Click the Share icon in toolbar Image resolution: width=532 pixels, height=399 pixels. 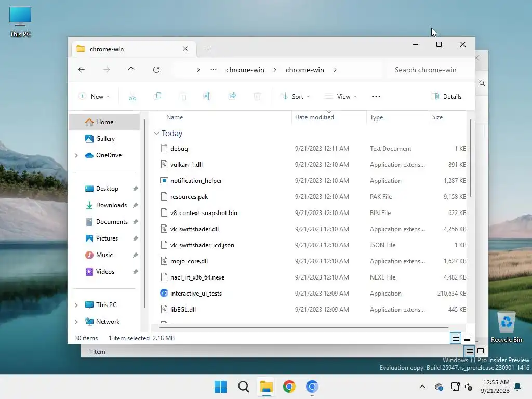[x=232, y=96]
